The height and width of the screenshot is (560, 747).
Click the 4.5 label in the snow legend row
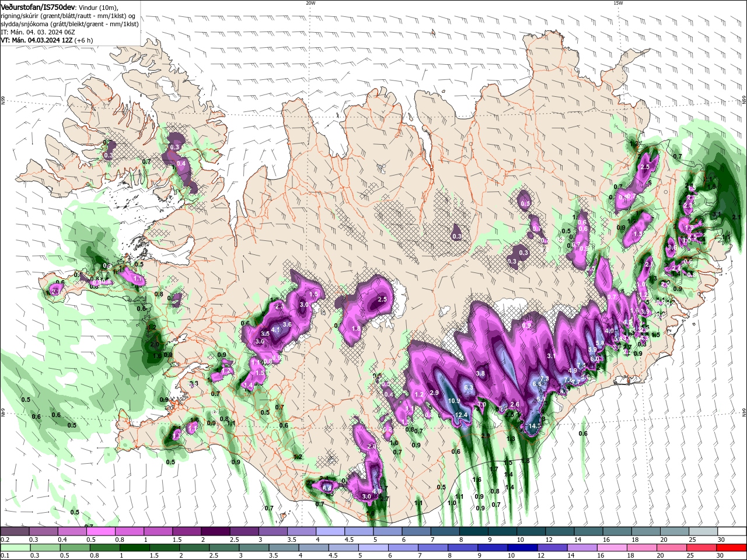point(349,540)
